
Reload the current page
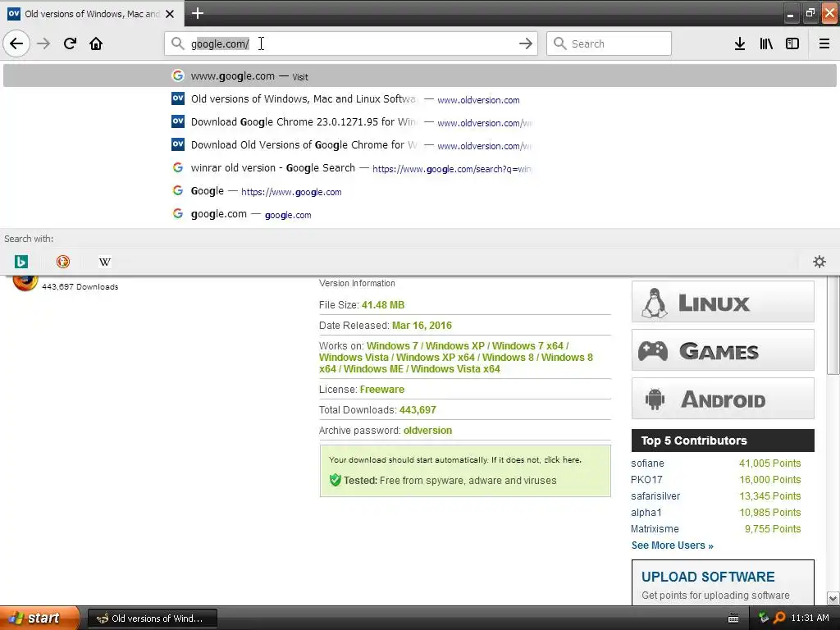pos(70,43)
